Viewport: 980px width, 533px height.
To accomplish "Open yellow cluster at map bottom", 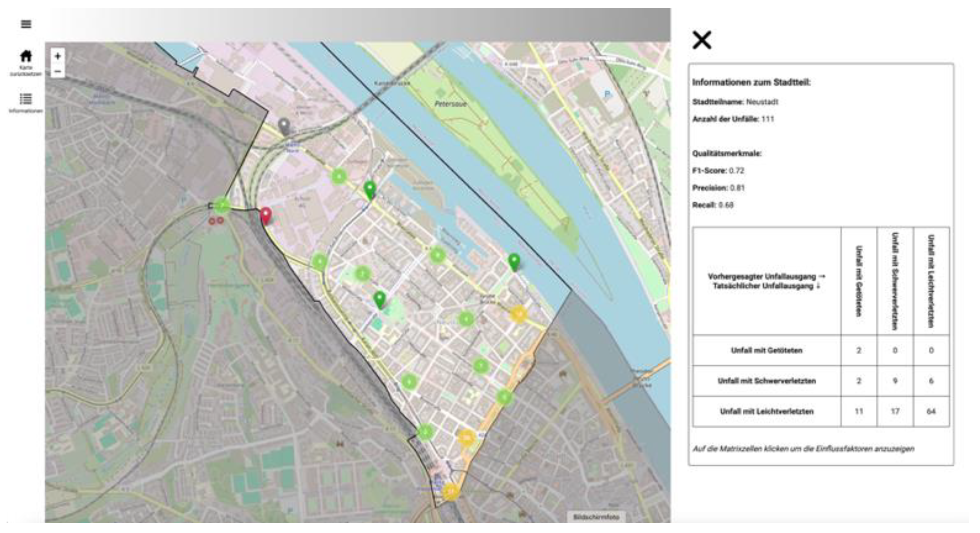I will click(451, 492).
